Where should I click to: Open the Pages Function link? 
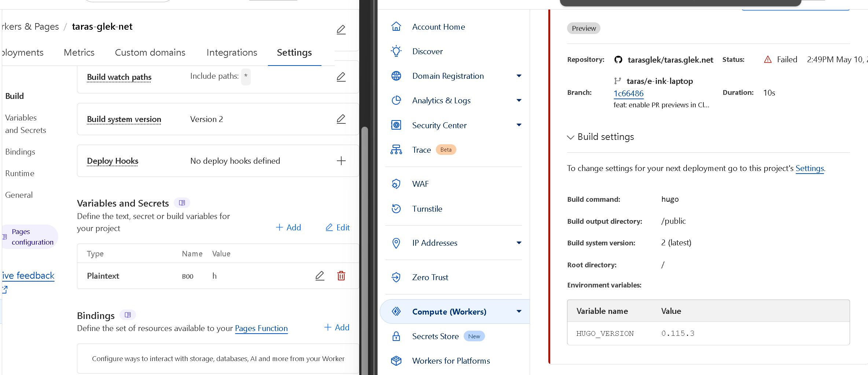[x=261, y=328]
